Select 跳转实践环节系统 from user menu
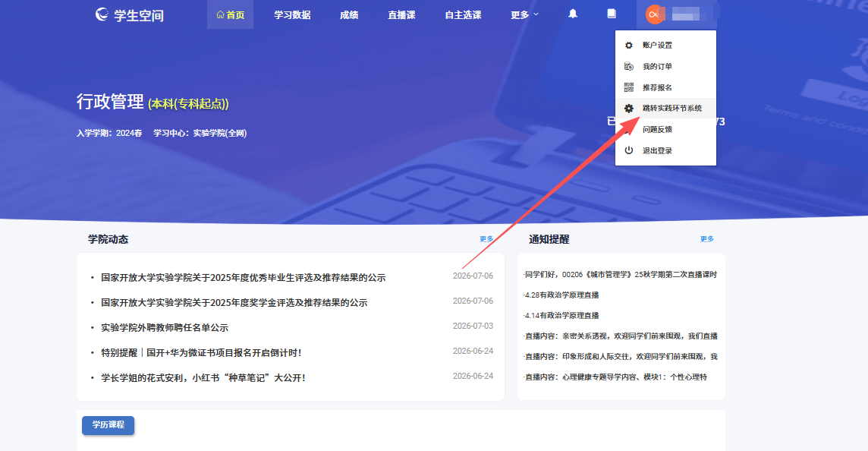This screenshot has height=451, width=868. pos(665,109)
